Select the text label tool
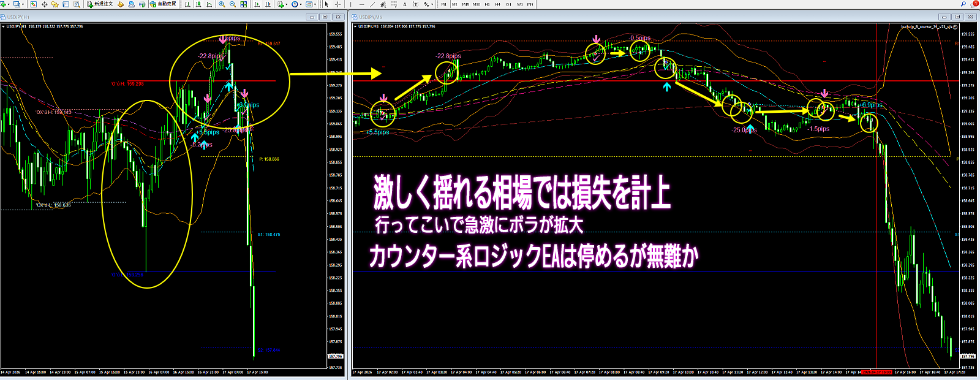 pyautogui.click(x=405, y=4)
